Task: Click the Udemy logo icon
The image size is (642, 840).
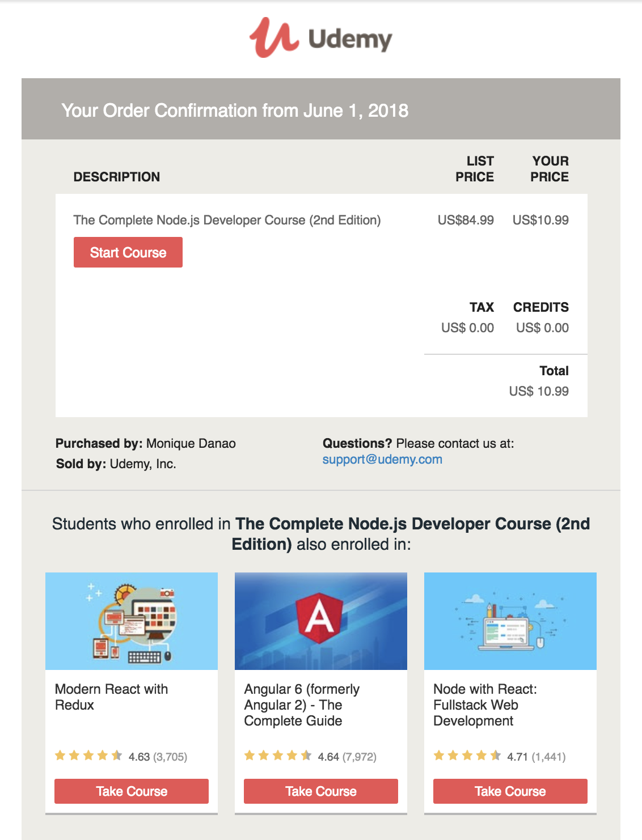Action: [x=273, y=37]
